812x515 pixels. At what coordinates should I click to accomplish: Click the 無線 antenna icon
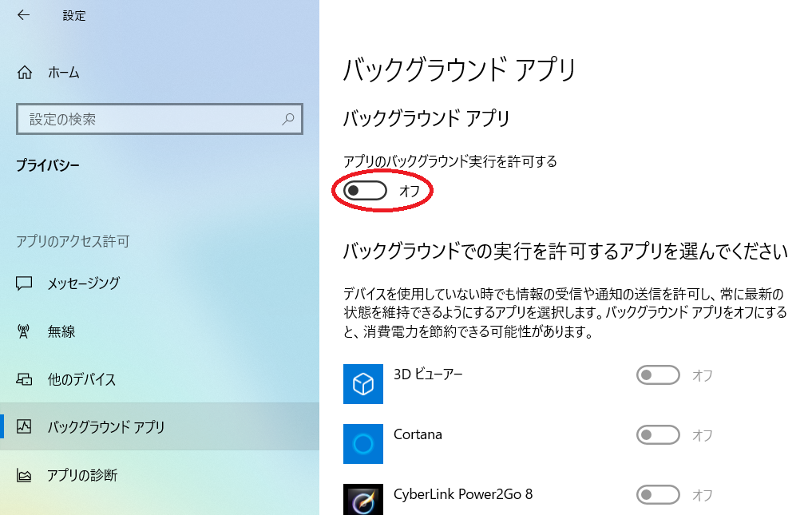point(24,331)
